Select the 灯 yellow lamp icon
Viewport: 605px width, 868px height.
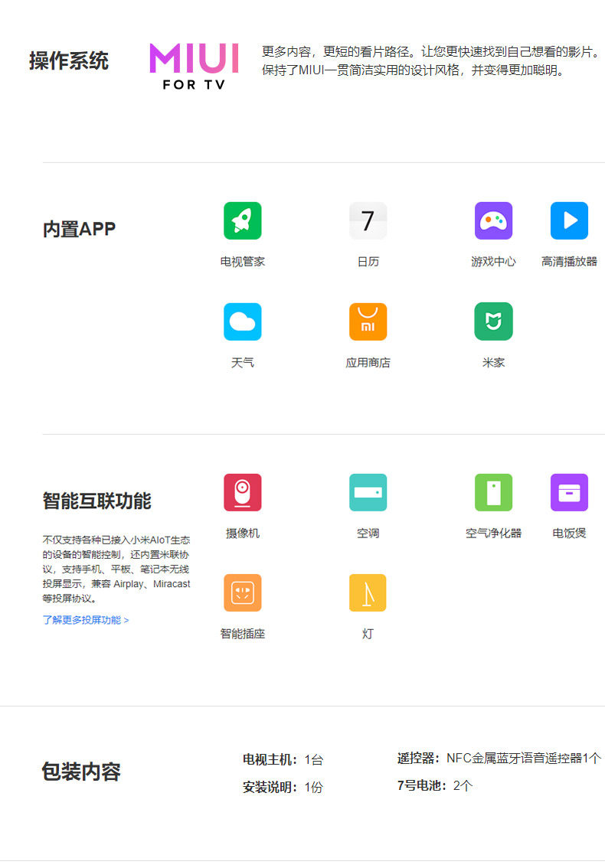(x=368, y=593)
